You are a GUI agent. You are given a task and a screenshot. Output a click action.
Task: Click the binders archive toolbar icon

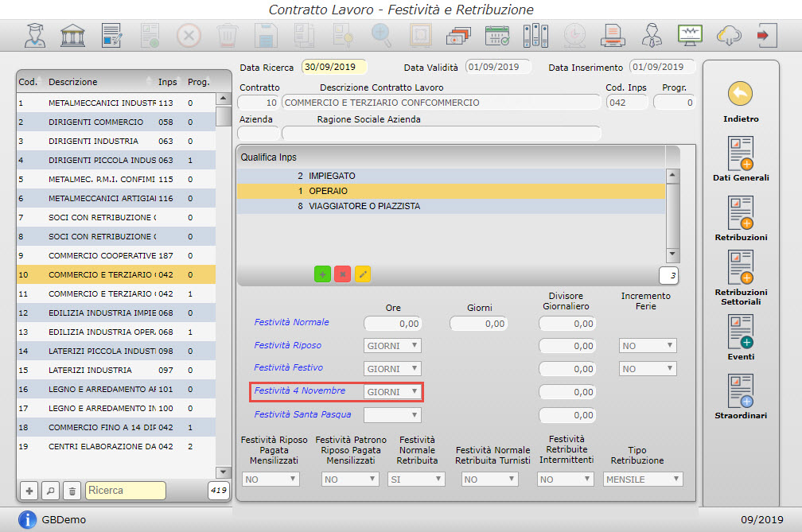pos(536,36)
